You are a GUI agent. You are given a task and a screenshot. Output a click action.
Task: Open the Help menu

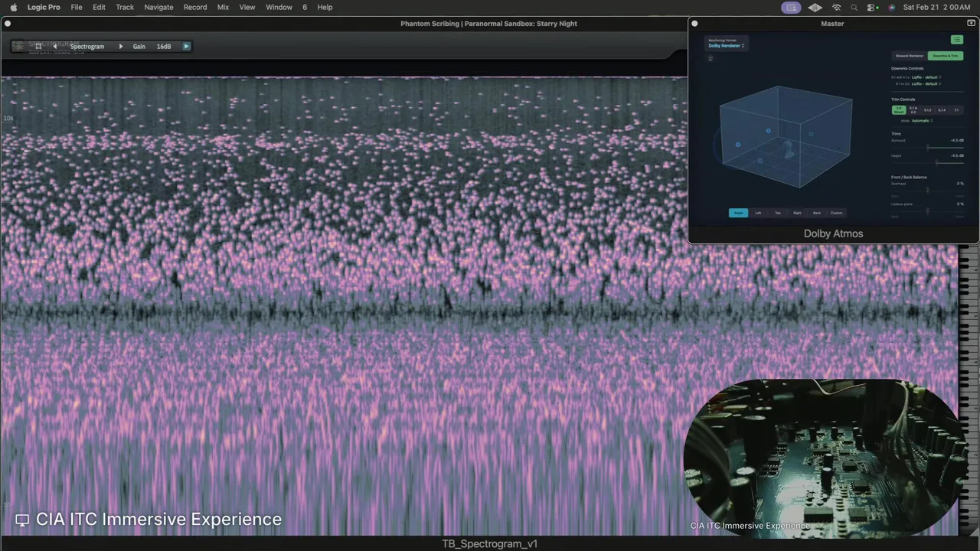325,7
